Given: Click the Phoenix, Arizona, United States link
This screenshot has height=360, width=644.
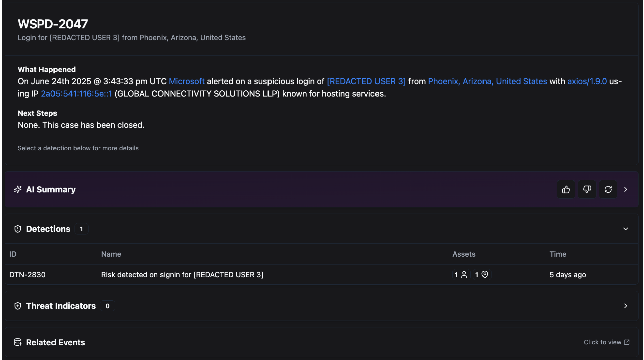Looking at the screenshot, I should pyautogui.click(x=487, y=81).
